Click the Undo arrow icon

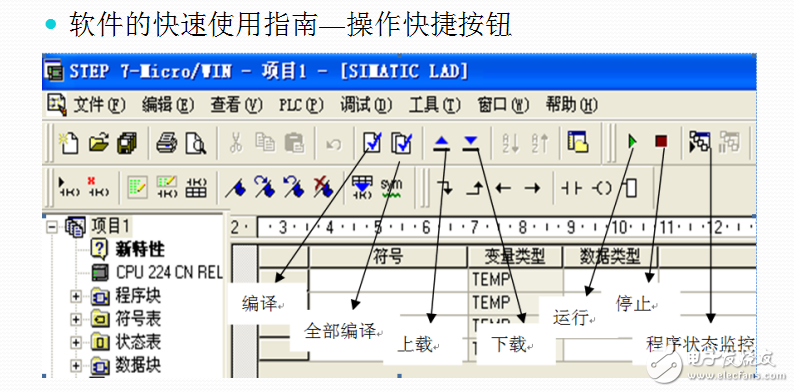(x=333, y=144)
